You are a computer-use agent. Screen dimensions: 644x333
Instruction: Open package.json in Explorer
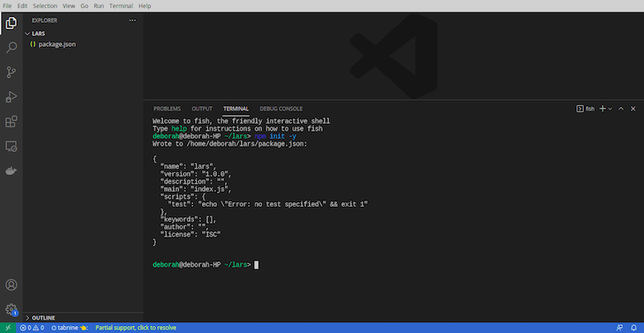pyautogui.click(x=56, y=44)
